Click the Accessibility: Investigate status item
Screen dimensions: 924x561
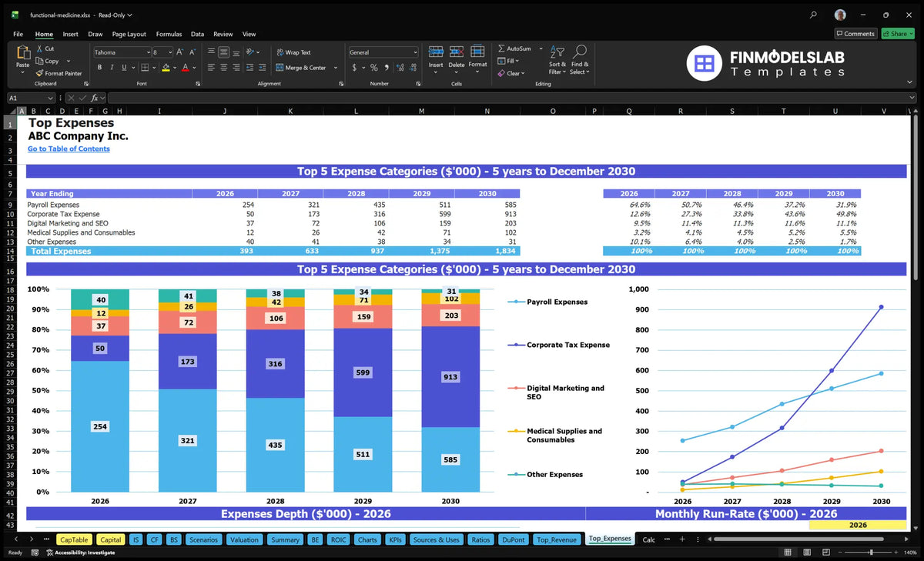click(x=80, y=553)
